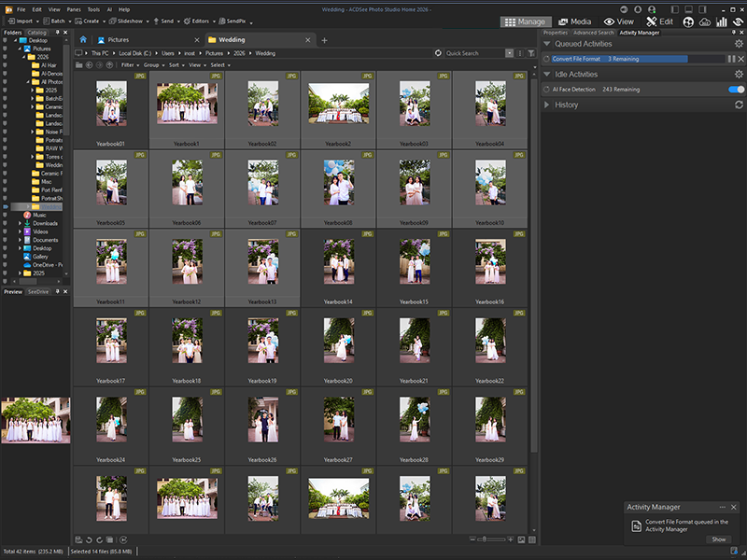Open the Create tool icon
This screenshot has width=747, height=560.
pos(78,21)
